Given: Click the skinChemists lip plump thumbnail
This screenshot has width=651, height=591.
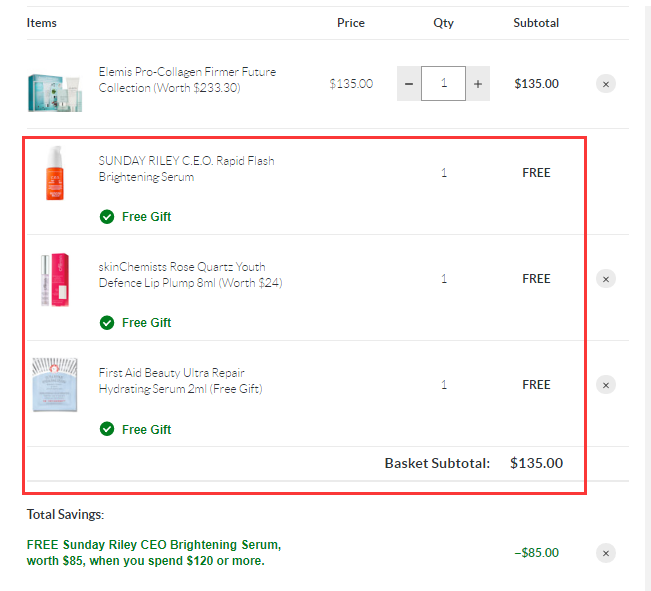Looking at the screenshot, I should tap(55, 279).
